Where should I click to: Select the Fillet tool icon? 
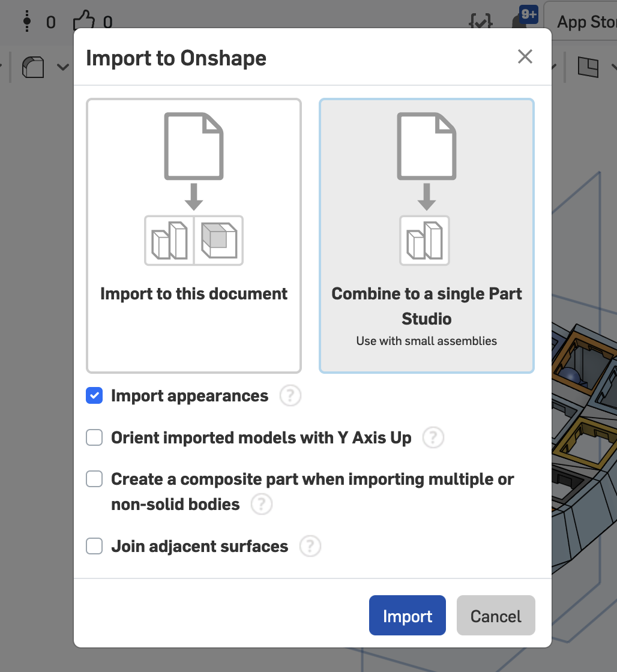[33, 67]
